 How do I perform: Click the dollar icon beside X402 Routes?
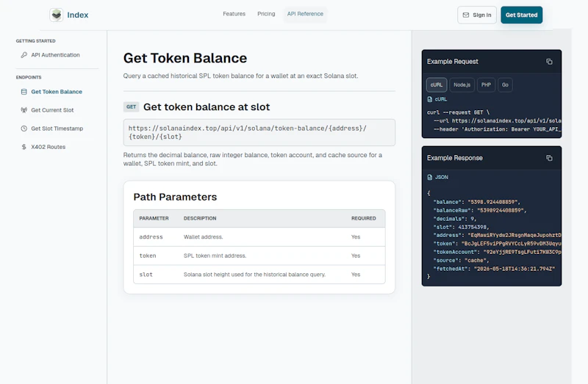click(x=24, y=147)
